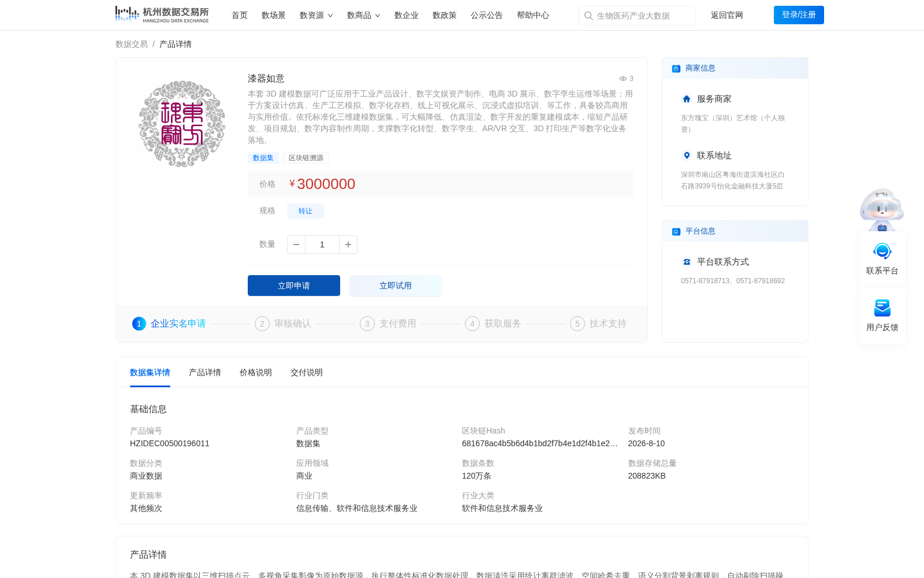The height and width of the screenshot is (578, 924).
Task: Click the 立即申请 button
Action: [x=294, y=286]
